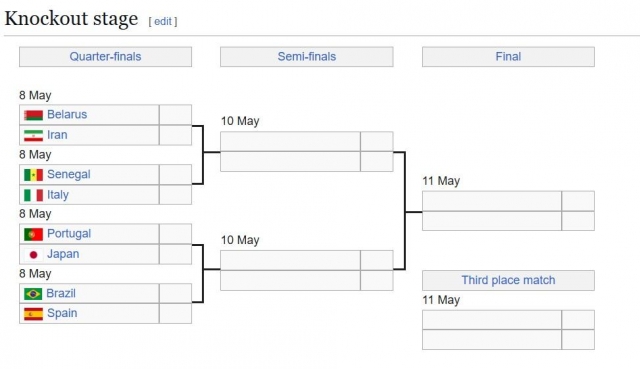Click the Italy flag icon
The image size is (640, 369).
click(33, 195)
